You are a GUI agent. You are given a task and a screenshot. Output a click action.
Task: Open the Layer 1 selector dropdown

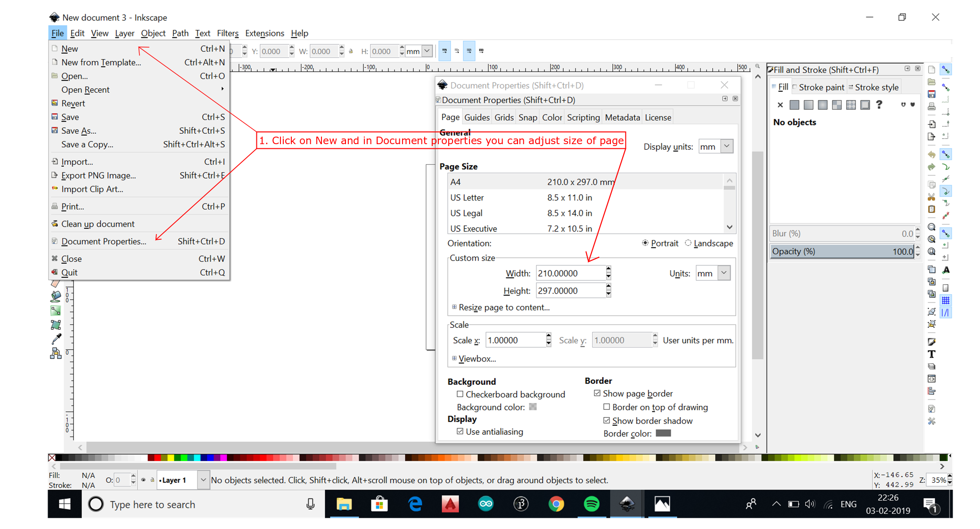click(x=203, y=480)
